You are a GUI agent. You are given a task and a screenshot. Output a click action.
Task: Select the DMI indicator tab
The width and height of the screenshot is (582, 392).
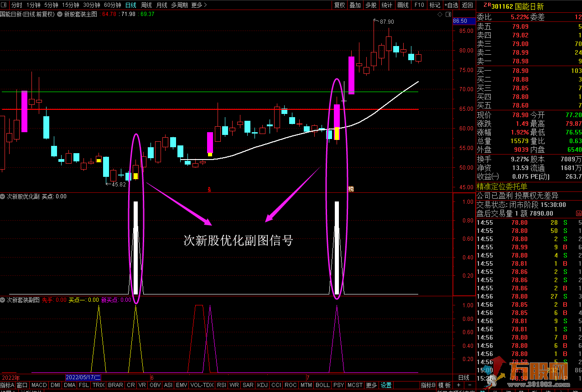[55, 385]
